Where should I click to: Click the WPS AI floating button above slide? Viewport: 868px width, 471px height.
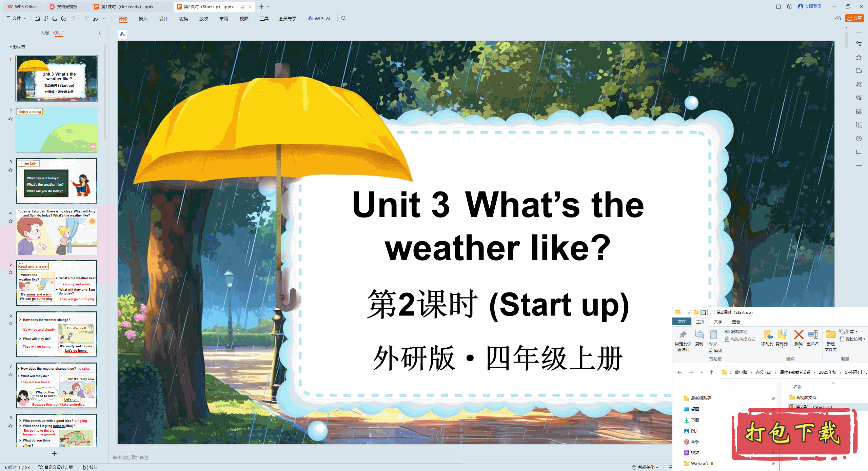coord(122,34)
